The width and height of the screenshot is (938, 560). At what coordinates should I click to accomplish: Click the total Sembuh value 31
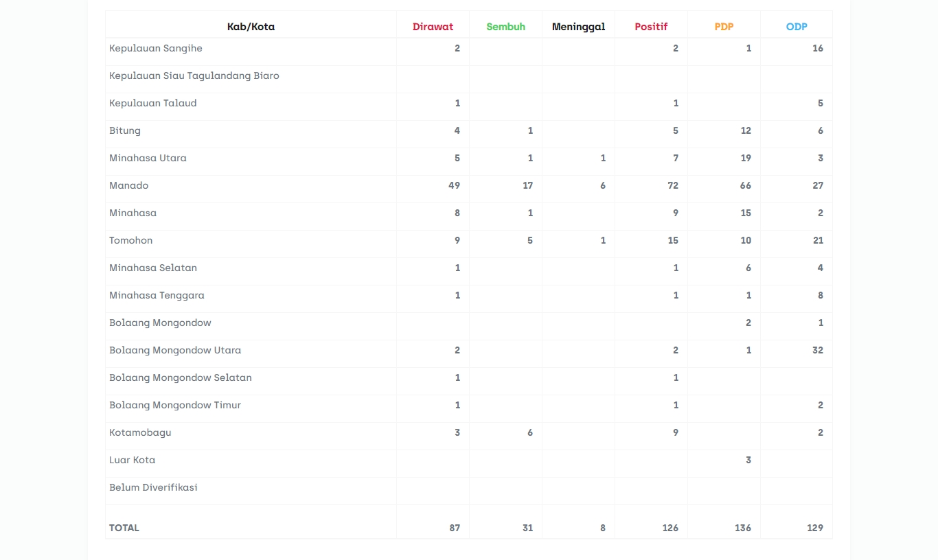527,528
